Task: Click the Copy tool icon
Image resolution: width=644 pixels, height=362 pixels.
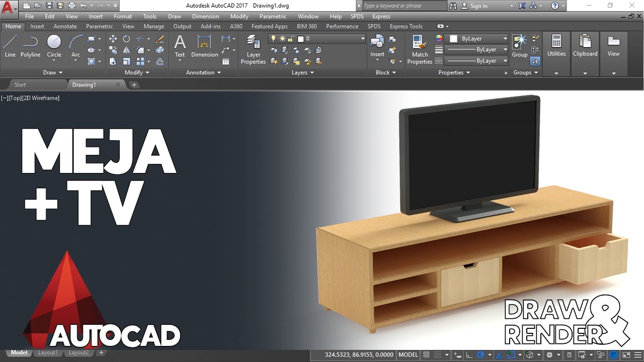Action: pyautogui.click(x=113, y=50)
